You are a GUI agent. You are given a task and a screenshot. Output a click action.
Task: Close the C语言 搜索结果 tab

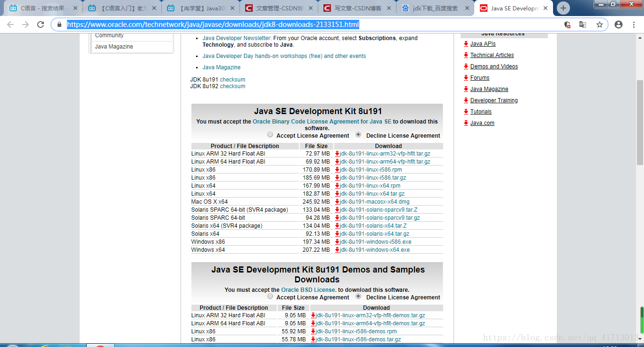pyautogui.click(x=75, y=8)
